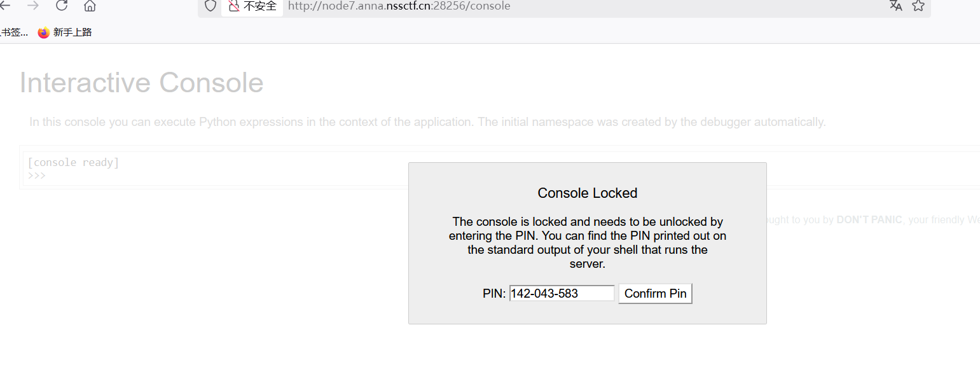Viewport: 980px width, 367px height.
Task: Show the 不安全 connection security info
Action: coord(252,6)
